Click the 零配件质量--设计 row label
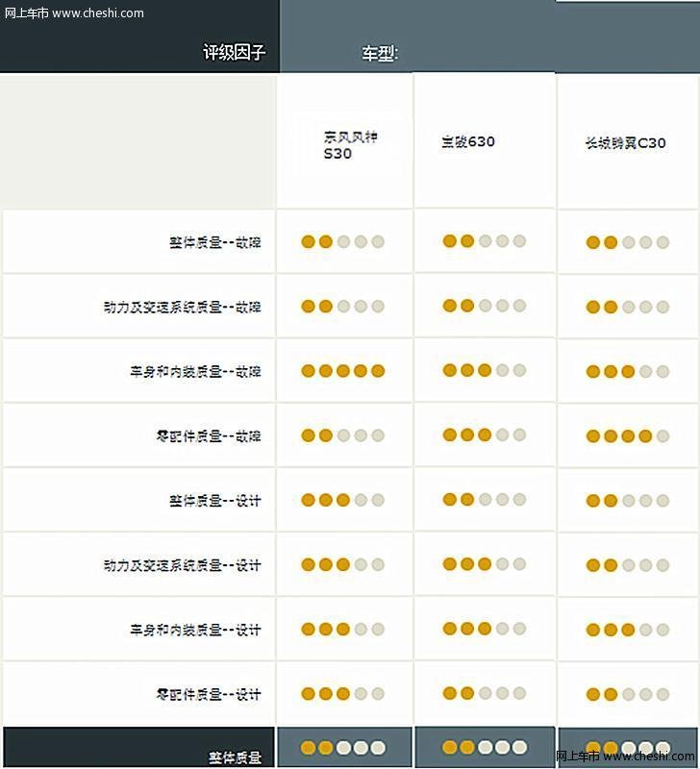The image size is (700, 769). tap(209, 694)
